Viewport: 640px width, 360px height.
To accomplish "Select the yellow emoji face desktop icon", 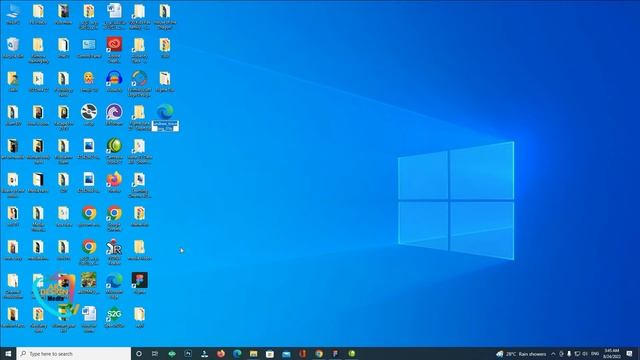I will [89, 81].
